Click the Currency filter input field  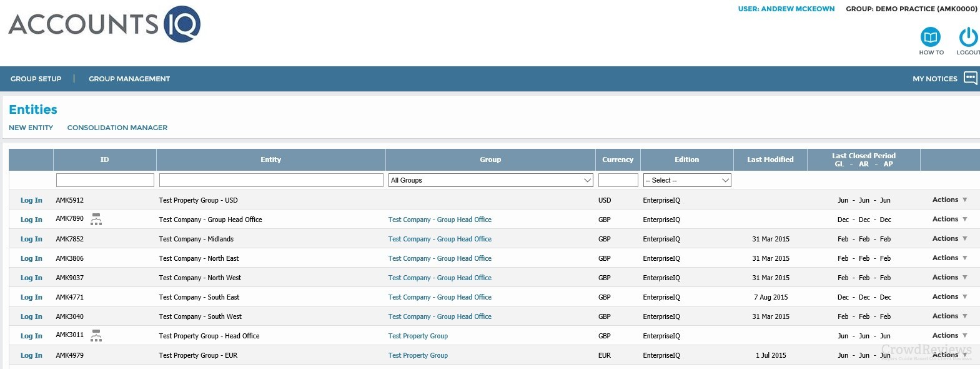click(x=618, y=180)
